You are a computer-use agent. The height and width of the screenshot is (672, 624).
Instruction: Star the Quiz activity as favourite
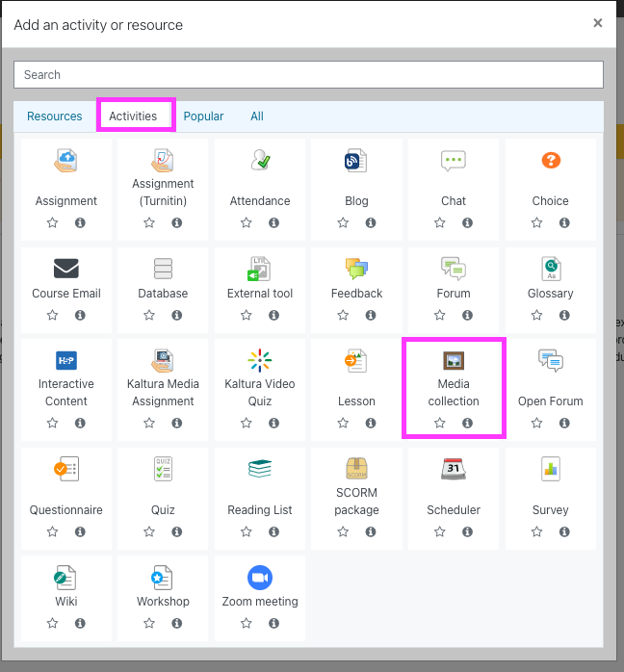coord(149,531)
